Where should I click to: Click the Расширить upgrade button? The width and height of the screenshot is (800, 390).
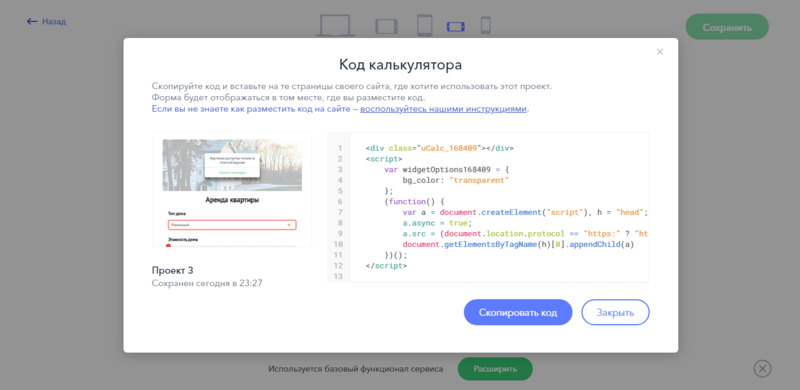[495, 369]
